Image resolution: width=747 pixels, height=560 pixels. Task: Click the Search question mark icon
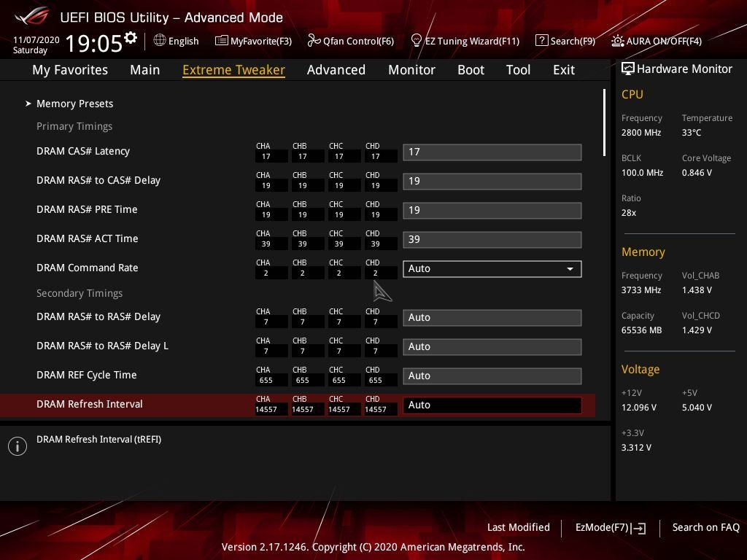tap(541, 41)
